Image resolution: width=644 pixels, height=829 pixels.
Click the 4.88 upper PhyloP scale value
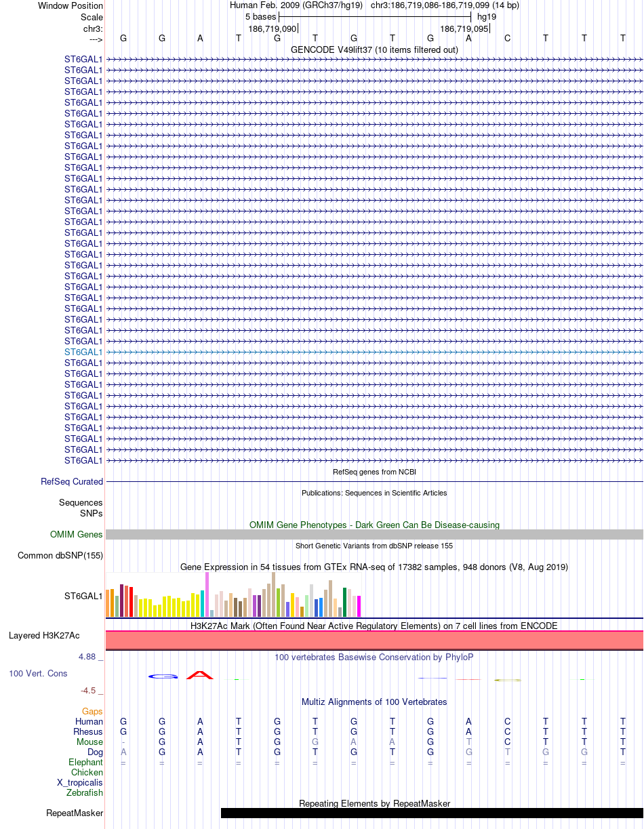click(88, 657)
